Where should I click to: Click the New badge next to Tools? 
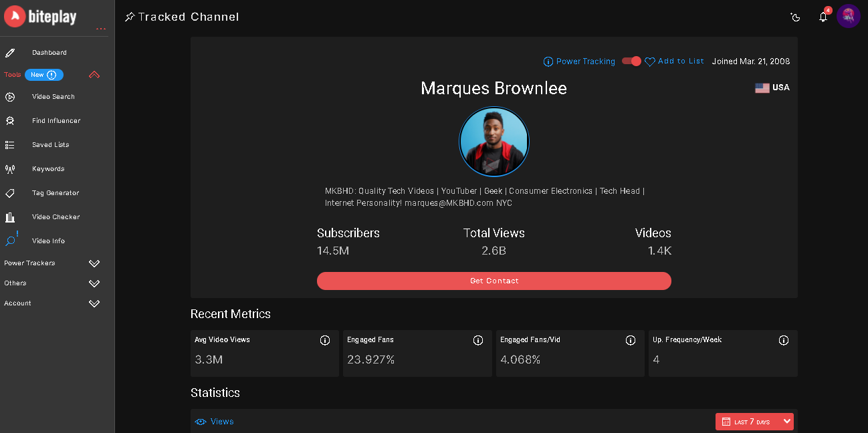(x=44, y=75)
